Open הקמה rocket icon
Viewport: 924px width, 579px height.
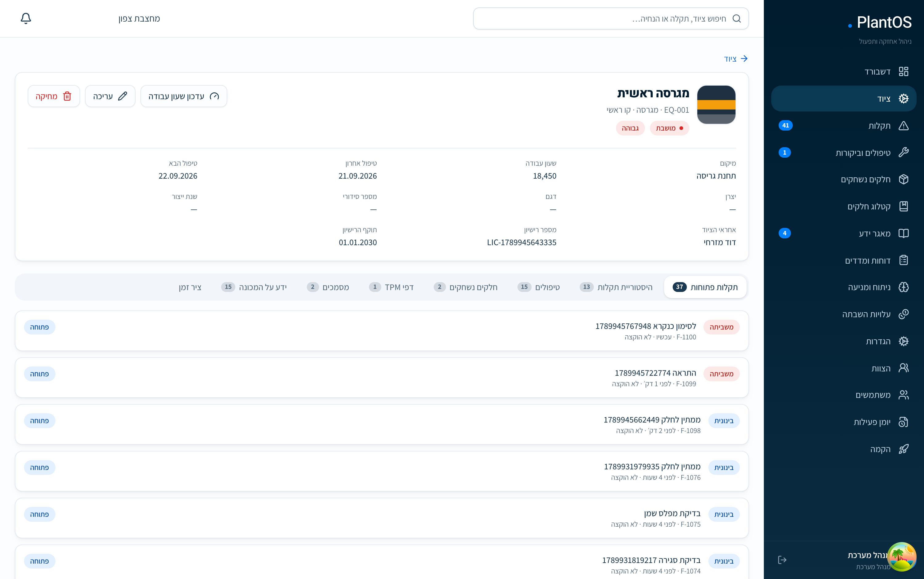[903, 449]
